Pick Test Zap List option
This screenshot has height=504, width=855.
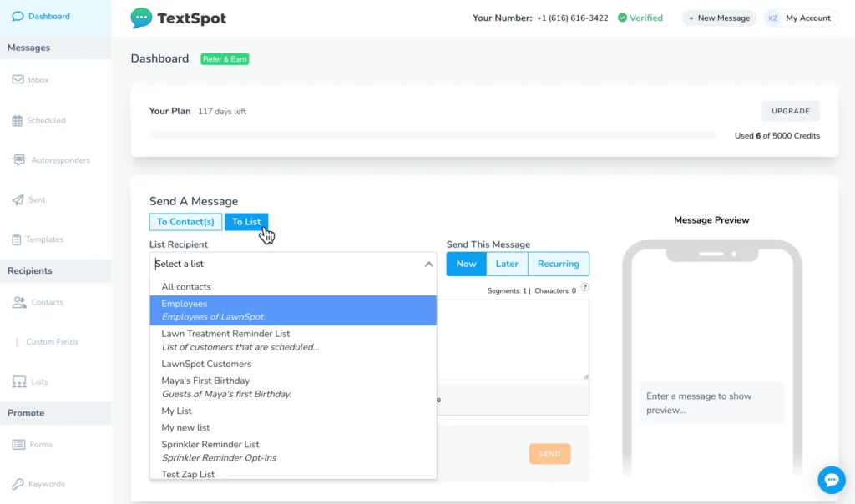[x=293, y=473]
